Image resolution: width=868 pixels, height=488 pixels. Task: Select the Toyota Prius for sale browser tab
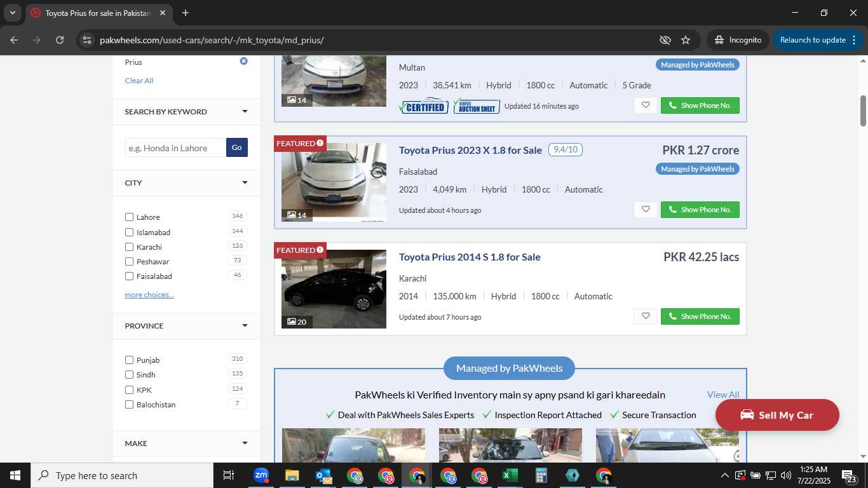click(97, 13)
